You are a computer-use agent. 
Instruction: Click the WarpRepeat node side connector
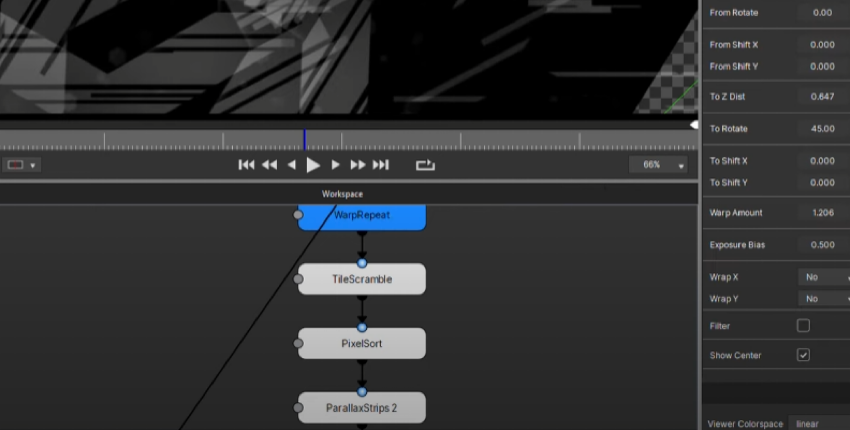tap(298, 215)
